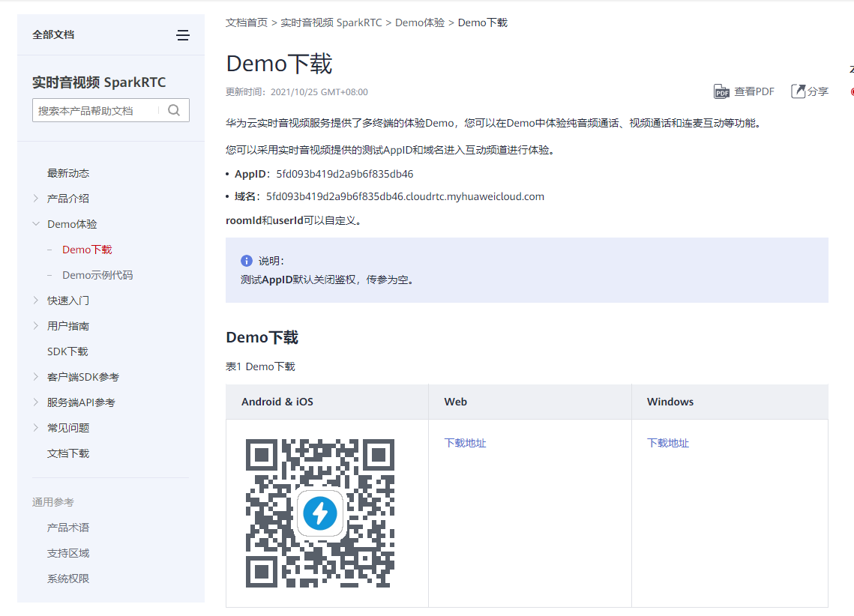Open 客户端SDK参考 sidebar item
Screen dimensions: 854x616
pos(82,376)
